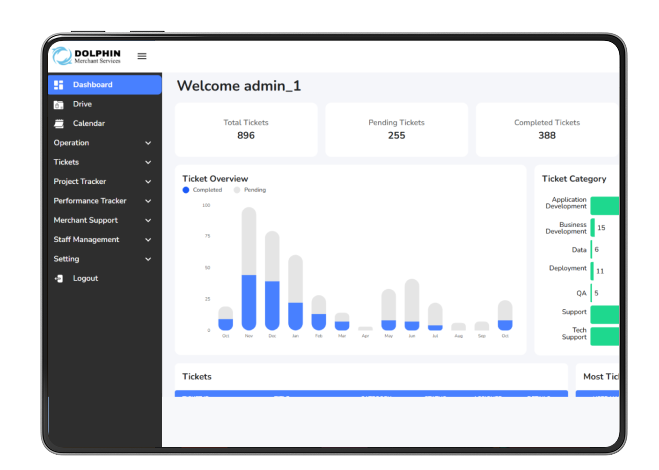
Task: Click the Dolphin Merchant Services logo
Action: [87, 57]
